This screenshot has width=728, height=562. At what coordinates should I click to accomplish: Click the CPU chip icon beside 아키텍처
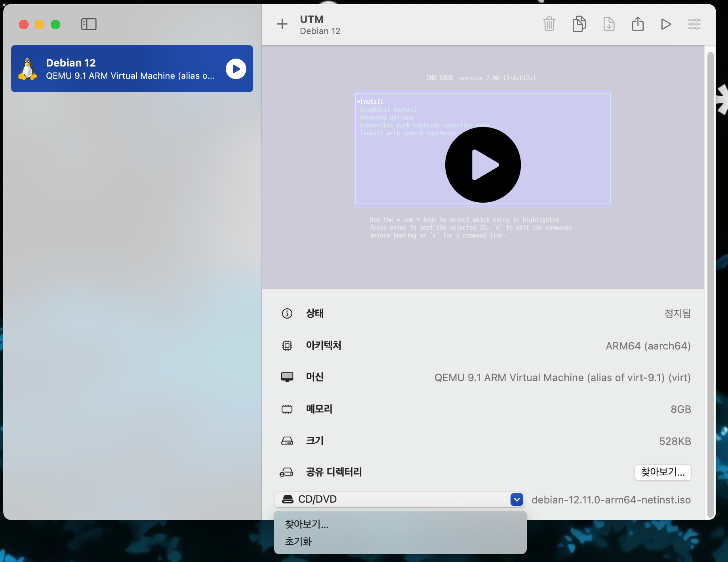click(x=287, y=346)
